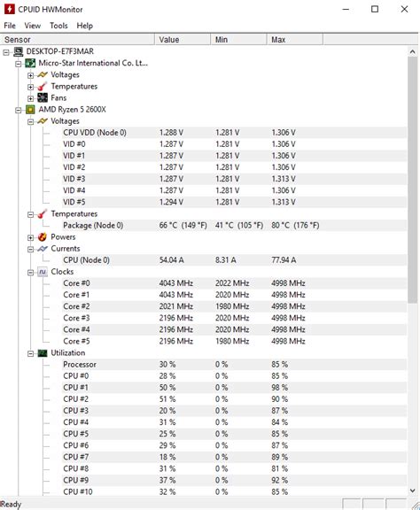Click the AMD Ryzen 5 2600X chip icon

[30, 110]
